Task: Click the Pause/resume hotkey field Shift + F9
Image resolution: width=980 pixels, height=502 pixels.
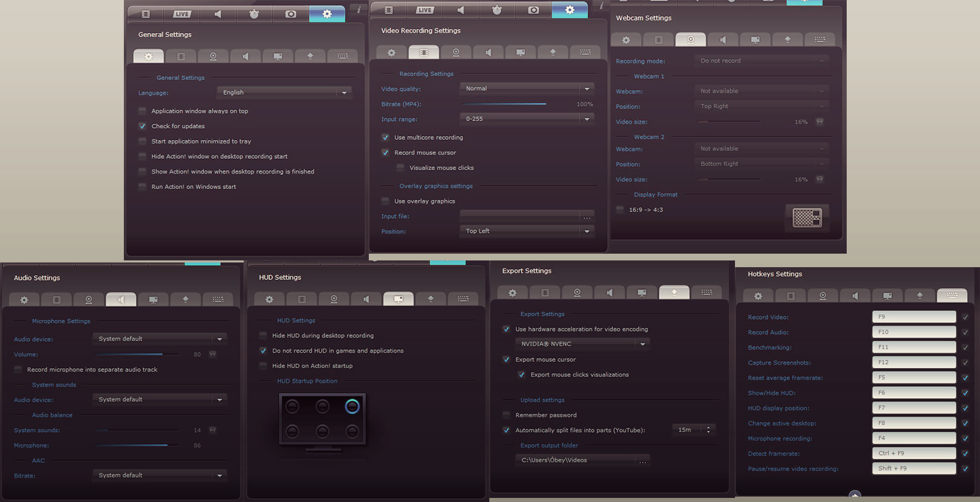Action: [x=914, y=468]
